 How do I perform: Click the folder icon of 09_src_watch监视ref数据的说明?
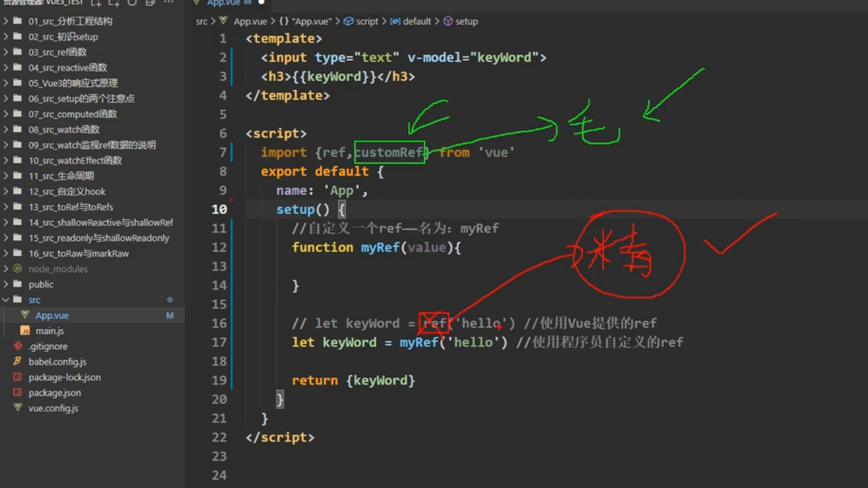coord(17,145)
